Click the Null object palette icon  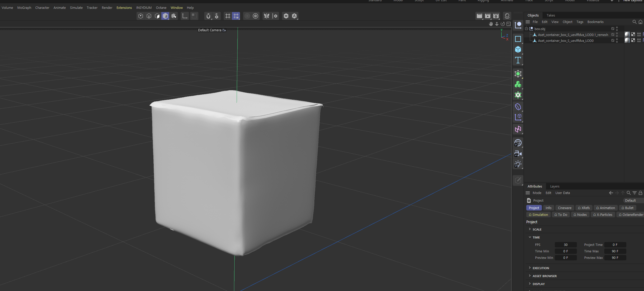pyautogui.click(x=518, y=25)
